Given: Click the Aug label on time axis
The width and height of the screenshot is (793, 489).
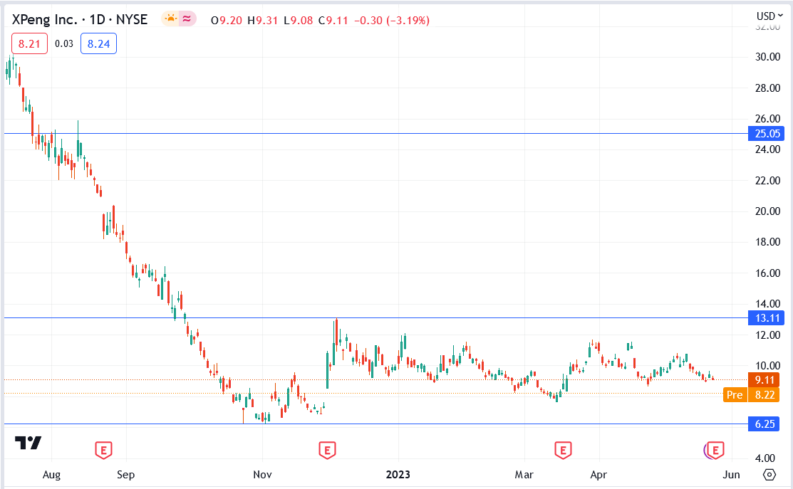Looking at the screenshot, I should click(x=52, y=475).
